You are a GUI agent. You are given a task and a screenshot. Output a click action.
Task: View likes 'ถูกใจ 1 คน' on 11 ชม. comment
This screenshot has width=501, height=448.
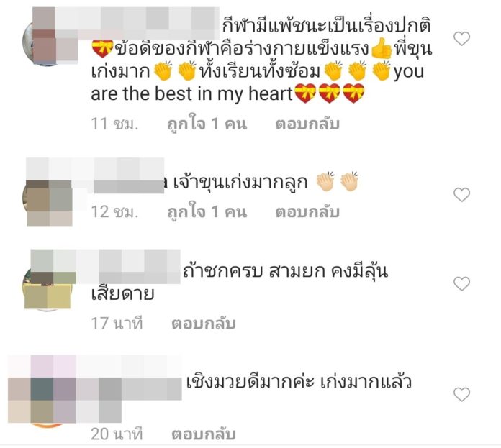coord(207,124)
